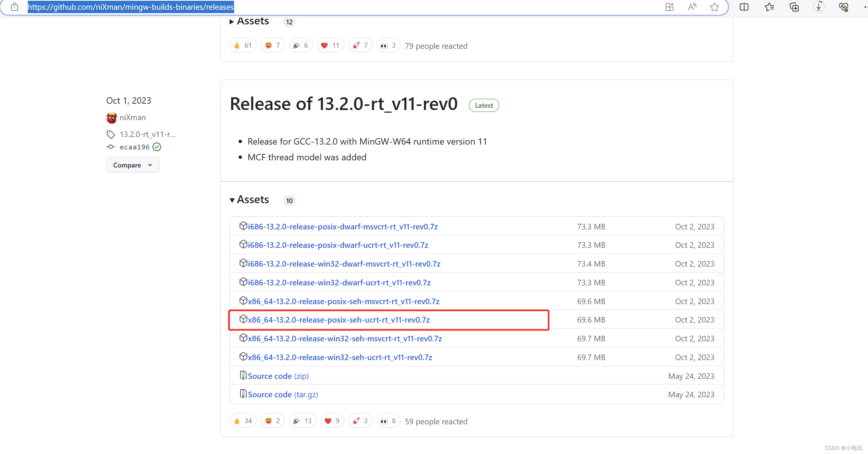Click package icon of x86_64 posix-seh-msvcrt asset
The height and width of the screenshot is (454, 868).
pyautogui.click(x=243, y=300)
